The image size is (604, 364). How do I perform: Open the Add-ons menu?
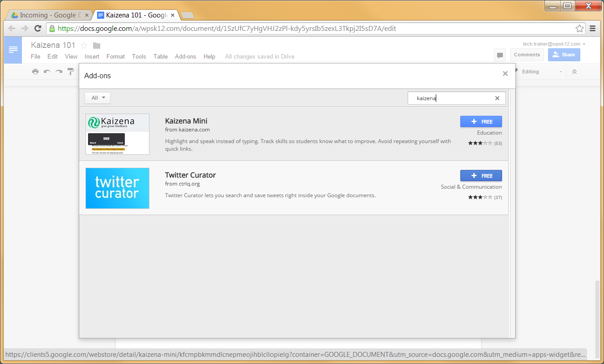pos(186,56)
